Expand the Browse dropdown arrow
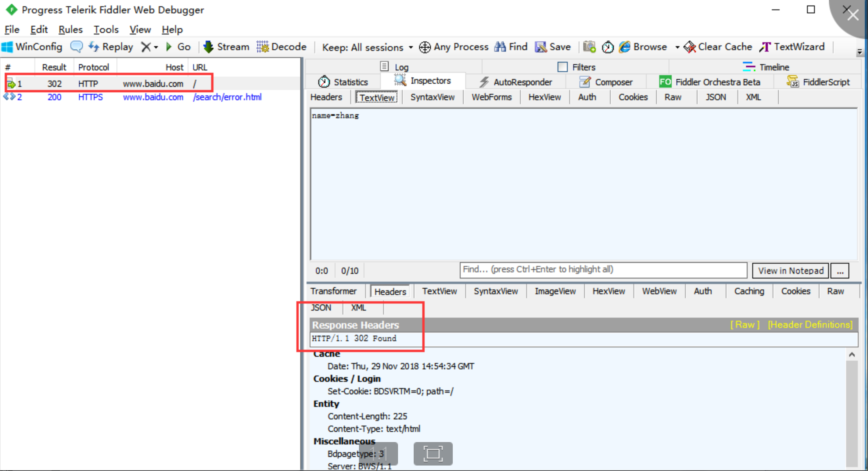This screenshot has width=868, height=471. [677, 47]
